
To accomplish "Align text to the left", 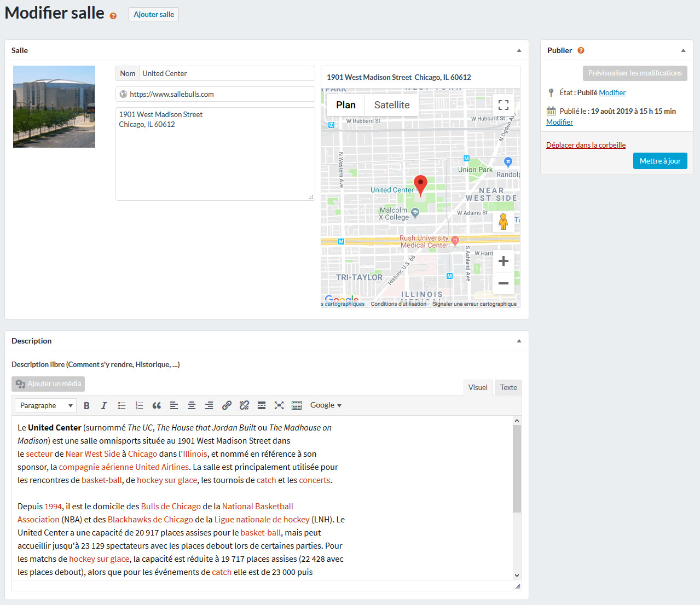I will tap(174, 405).
